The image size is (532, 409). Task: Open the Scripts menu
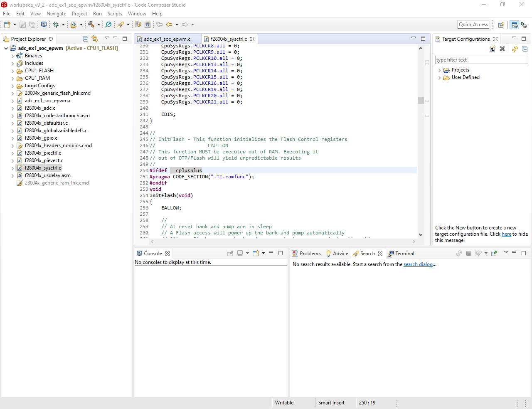(x=115, y=14)
